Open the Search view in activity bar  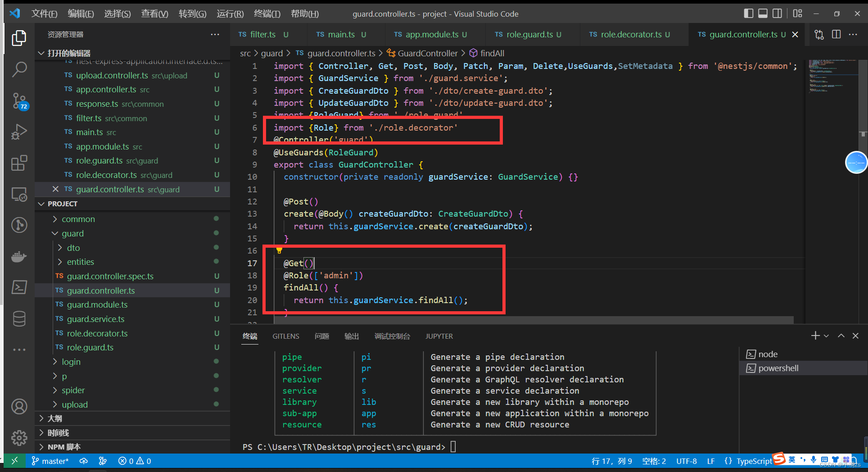[19, 69]
